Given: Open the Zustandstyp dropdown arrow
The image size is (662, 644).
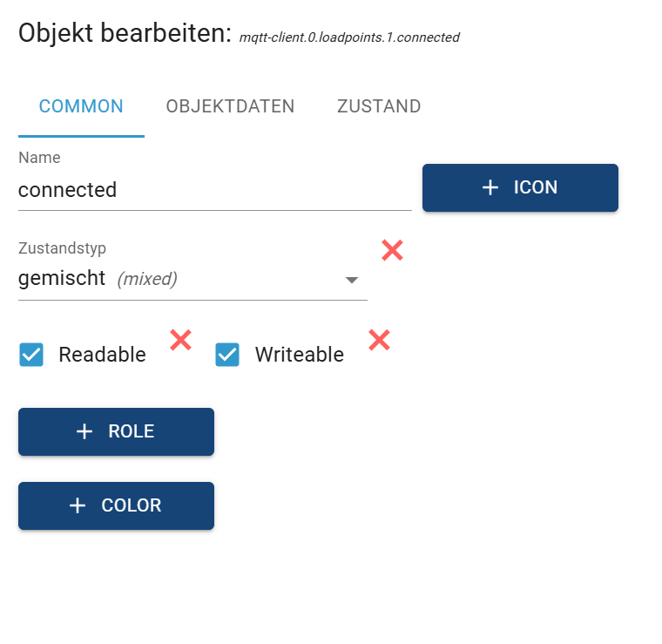Looking at the screenshot, I should [352, 280].
